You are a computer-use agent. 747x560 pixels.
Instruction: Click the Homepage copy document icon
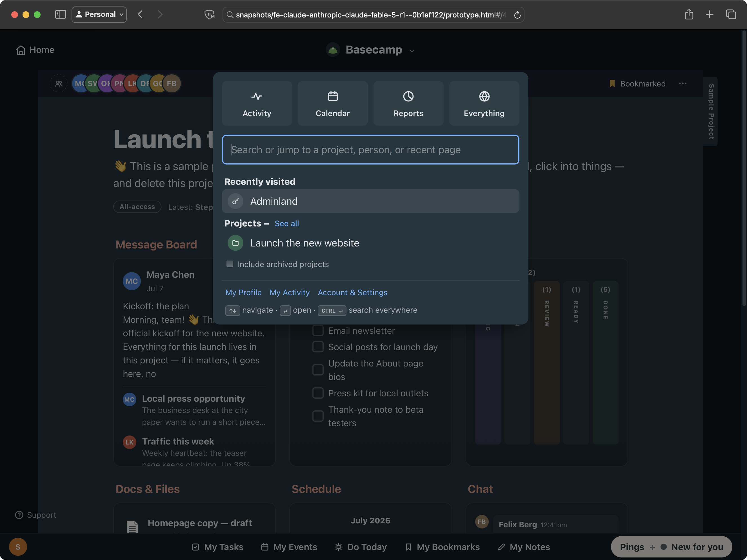pos(132,526)
